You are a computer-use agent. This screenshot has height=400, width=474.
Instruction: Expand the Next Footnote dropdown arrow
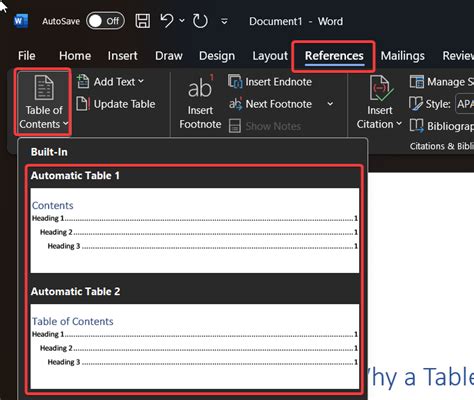tap(330, 104)
